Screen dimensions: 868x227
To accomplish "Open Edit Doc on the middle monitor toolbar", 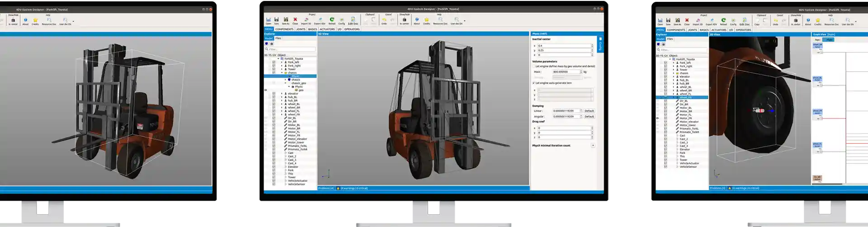I will click(353, 21).
